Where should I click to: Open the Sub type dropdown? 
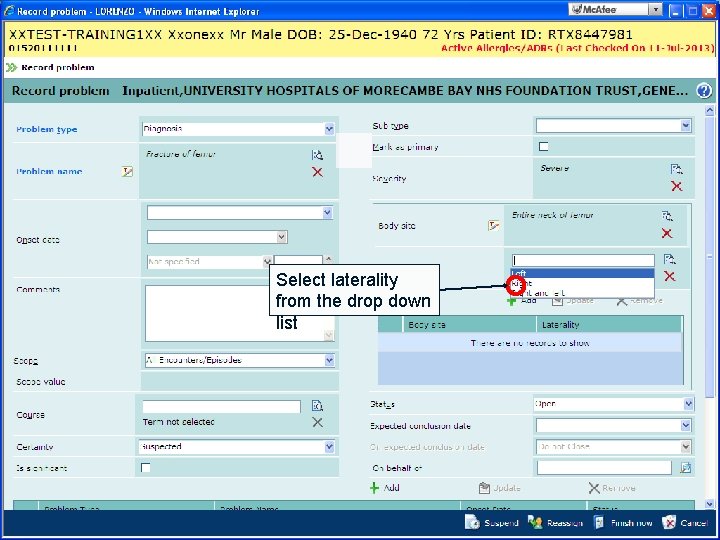tap(686, 125)
